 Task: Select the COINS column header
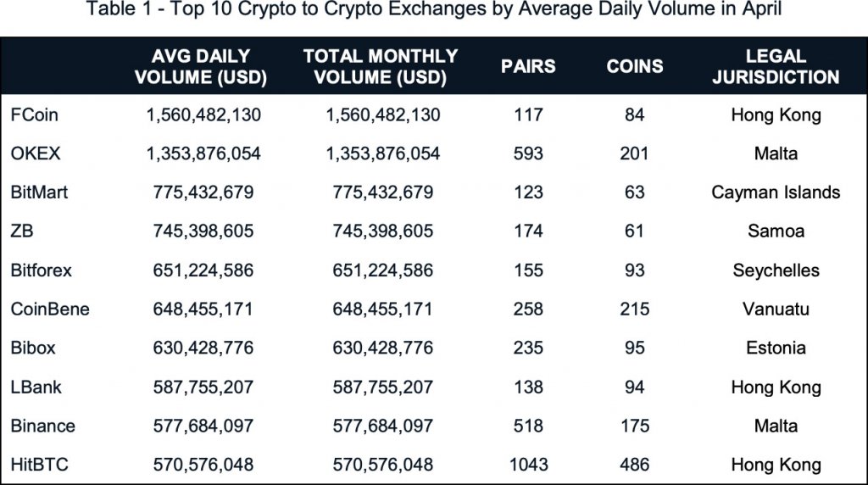point(635,67)
